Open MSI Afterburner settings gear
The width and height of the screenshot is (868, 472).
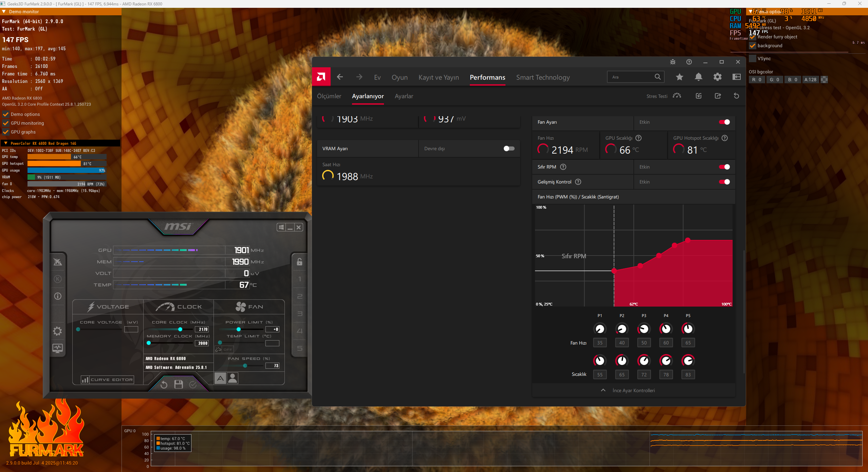click(58, 331)
